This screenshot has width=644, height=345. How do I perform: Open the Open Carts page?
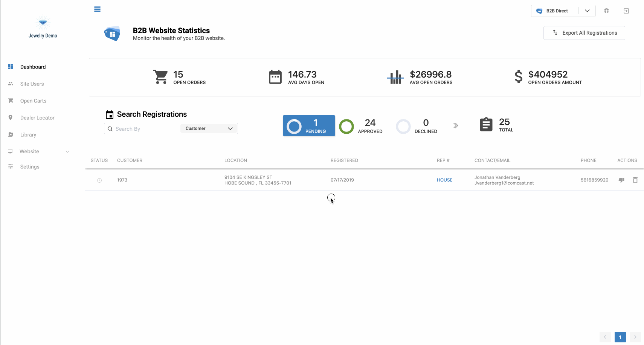pos(34,101)
